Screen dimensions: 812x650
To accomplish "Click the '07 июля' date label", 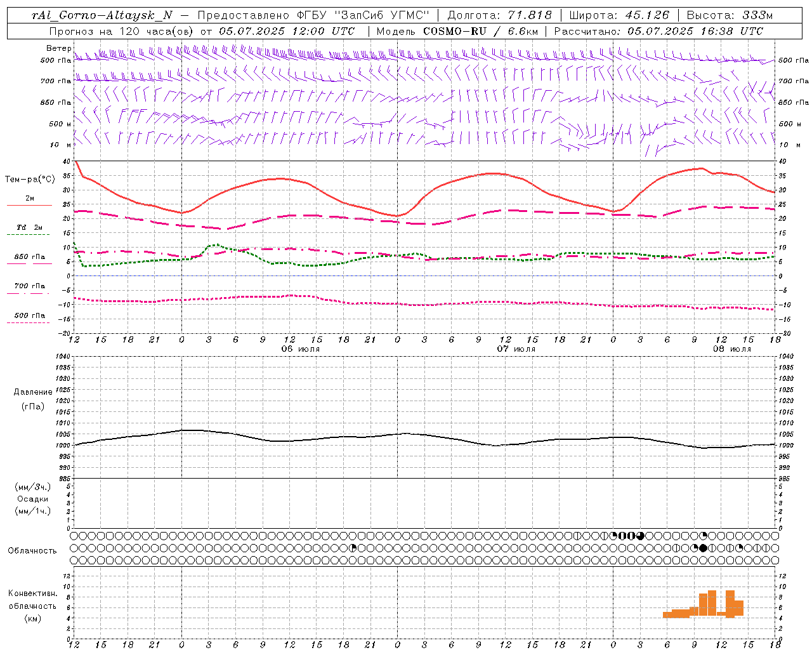I will (x=516, y=349).
